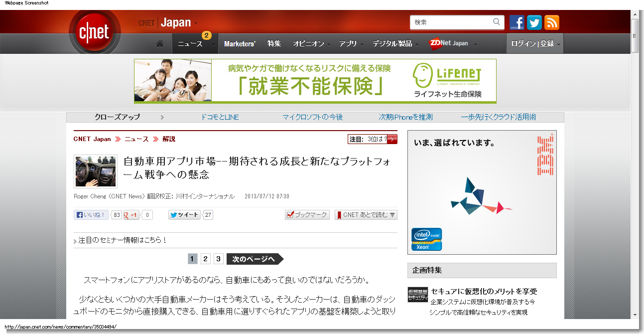Click page 1 pagination button

[193, 259]
